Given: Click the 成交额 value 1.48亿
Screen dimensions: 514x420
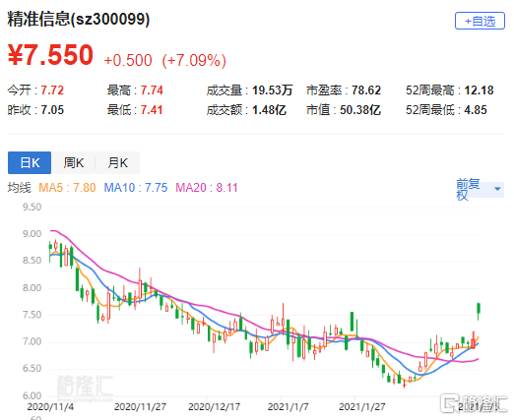Looking at the screenshot, I should click(269, 110).
